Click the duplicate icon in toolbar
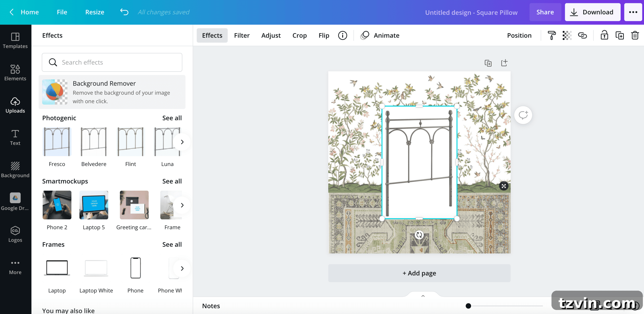 point(620,35)
